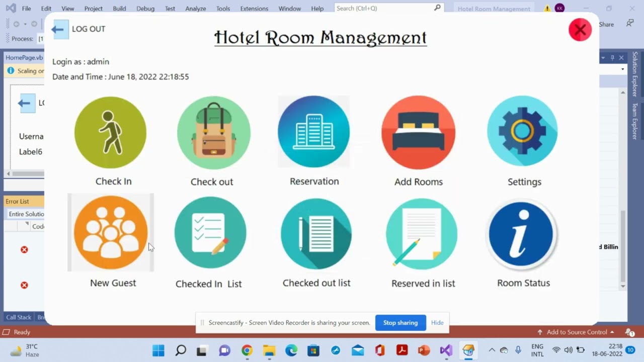
Task: Open the Checked out list icon
Action: (x=316, y=234)
